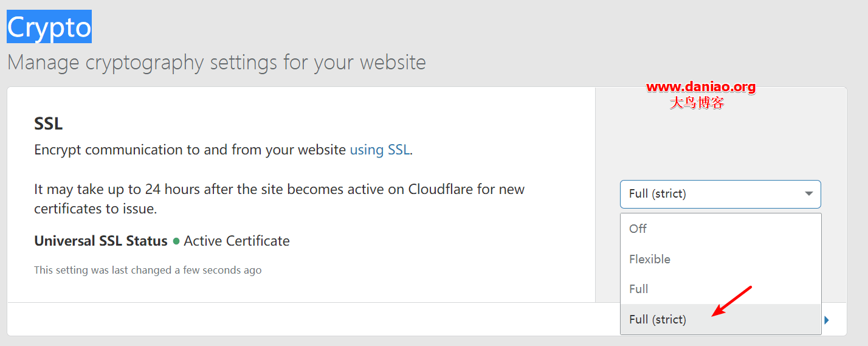Click the www.daniao.org watermark text

[x=701, y=87]
